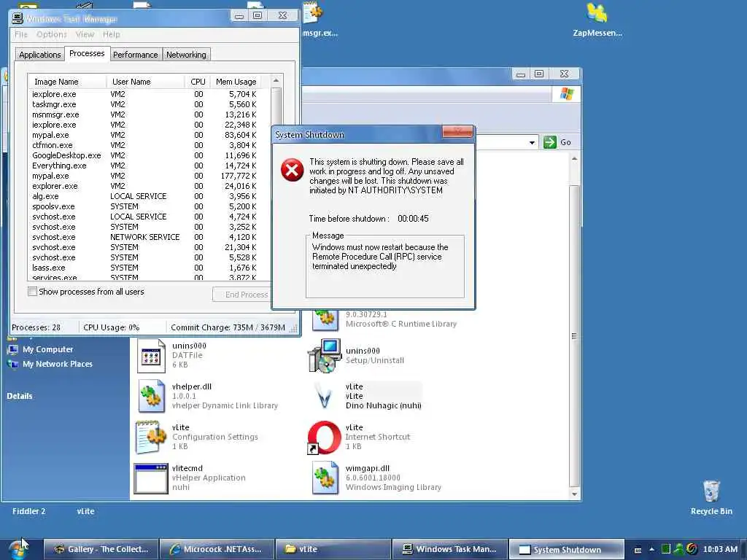Select the Fiddler 2 desktop shortcut label

click(28, 511)
